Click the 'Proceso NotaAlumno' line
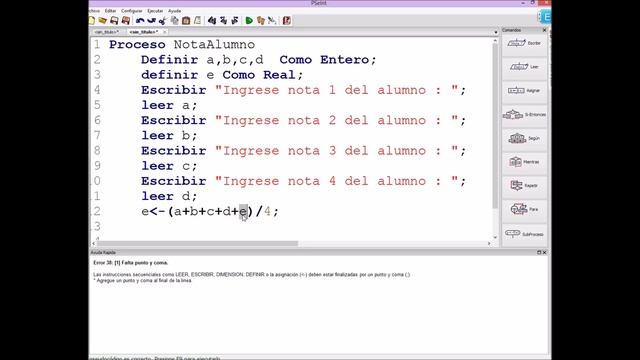Viewport: 640px width, 360px height. tap(182, 44)
